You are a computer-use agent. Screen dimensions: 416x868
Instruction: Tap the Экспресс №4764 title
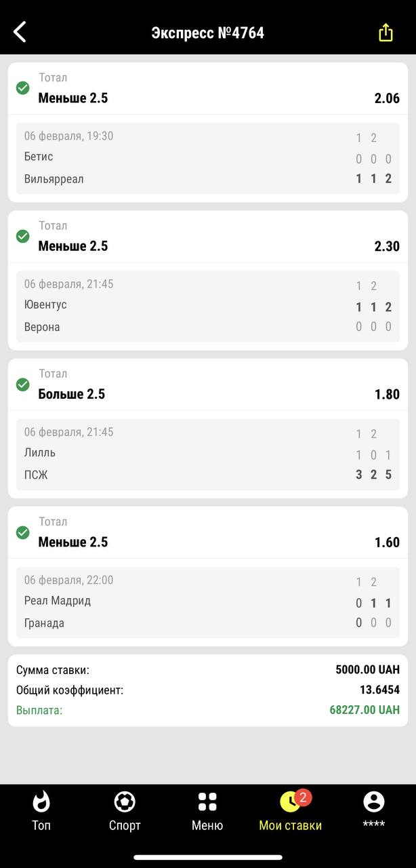tap(207, 33)
